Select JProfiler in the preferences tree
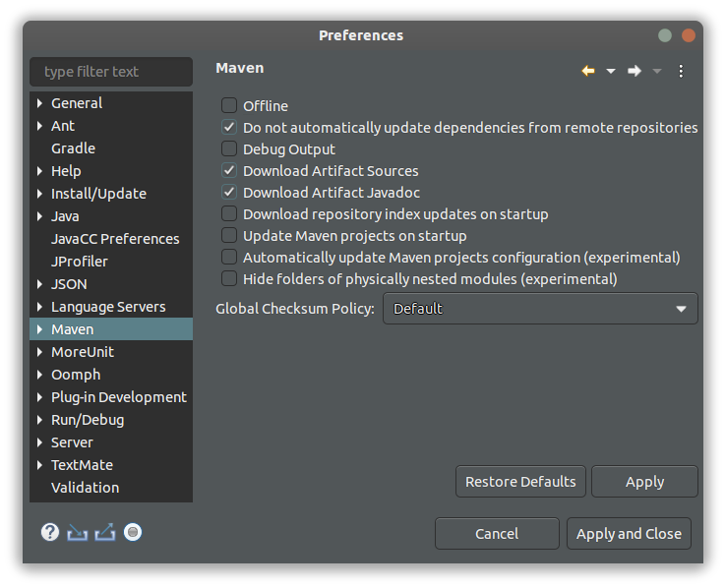 pos(79,262)
